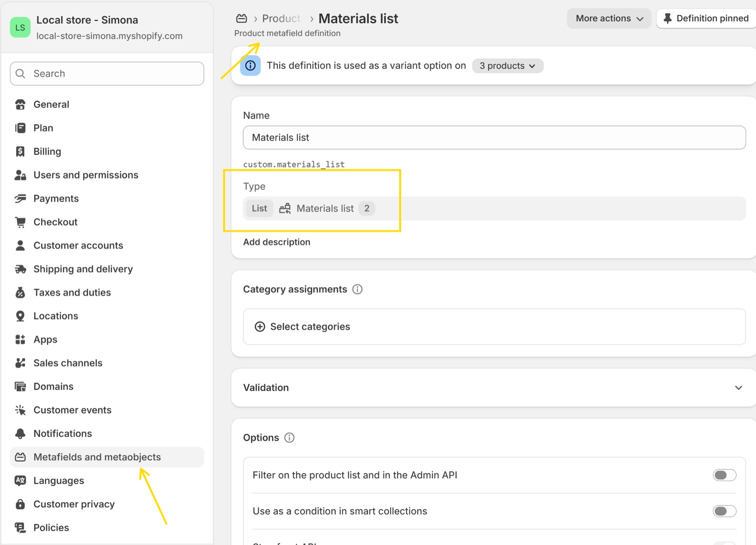Go to Shipping and delivery settings
756x545 pixels.
point(107,269)
